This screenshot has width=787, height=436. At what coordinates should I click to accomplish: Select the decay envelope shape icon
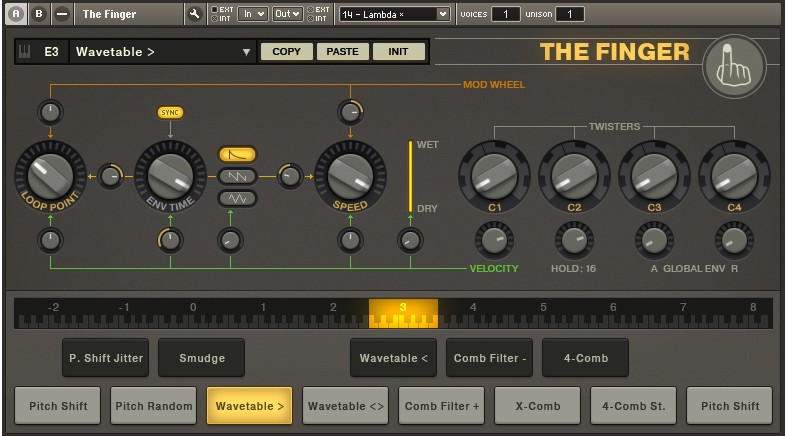point(237,154)
